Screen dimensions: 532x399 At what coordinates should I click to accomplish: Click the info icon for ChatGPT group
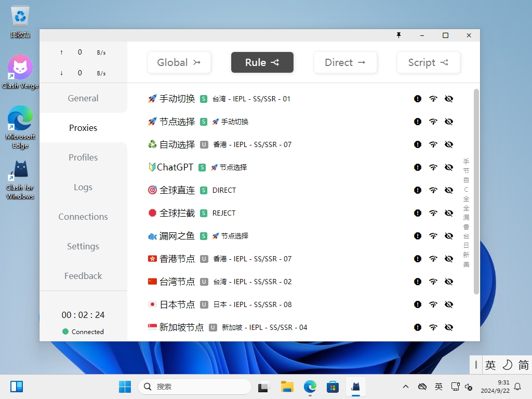pos(418,167)
